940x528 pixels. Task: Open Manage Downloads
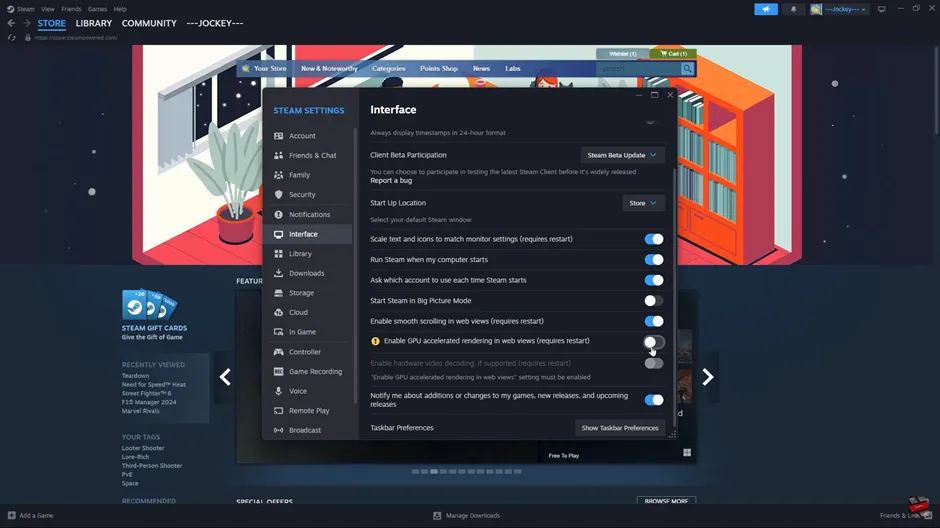466,515
